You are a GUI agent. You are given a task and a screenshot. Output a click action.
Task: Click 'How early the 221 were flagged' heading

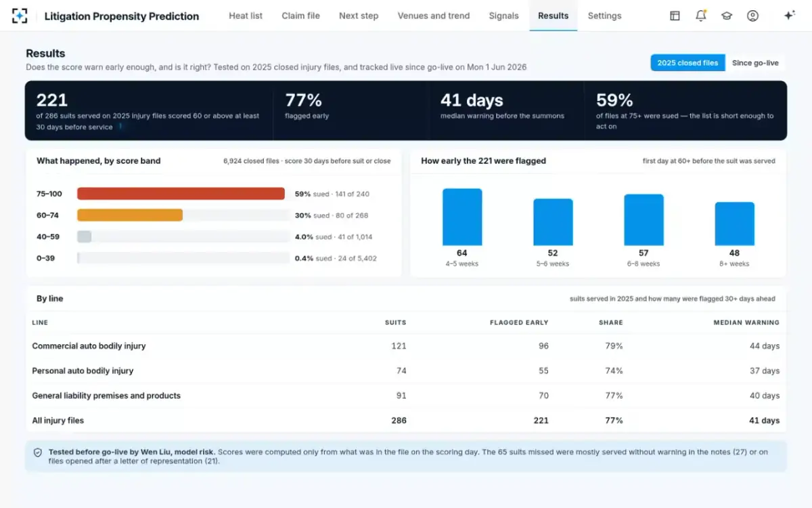483,161
